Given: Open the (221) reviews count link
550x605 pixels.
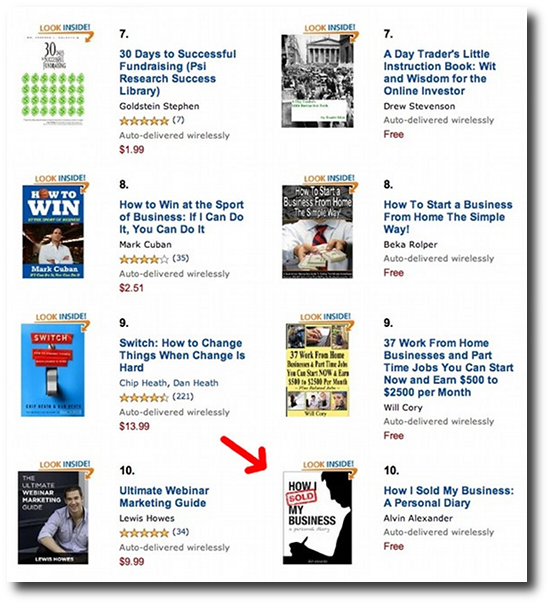Looking at the screenshot, I should click(x=183, y=397).
